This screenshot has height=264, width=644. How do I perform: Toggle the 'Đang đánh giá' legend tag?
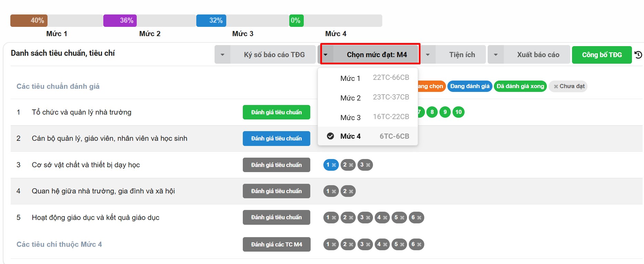click(x=469, y=86)
